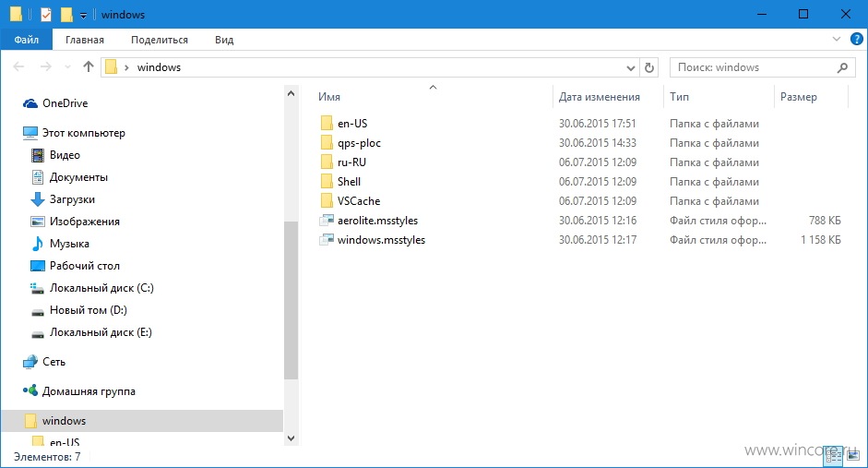Open Локальный диск (E:) drive icon

(x=38, y=333)
